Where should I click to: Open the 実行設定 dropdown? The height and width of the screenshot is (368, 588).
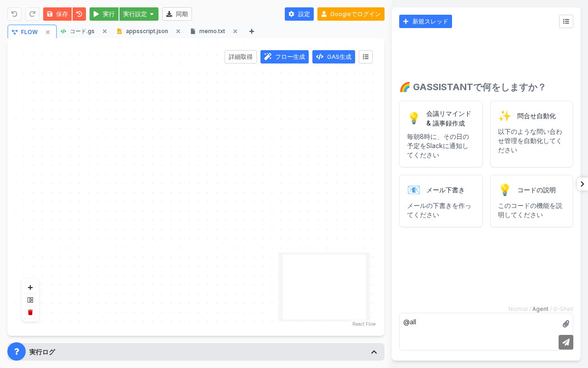139,14
